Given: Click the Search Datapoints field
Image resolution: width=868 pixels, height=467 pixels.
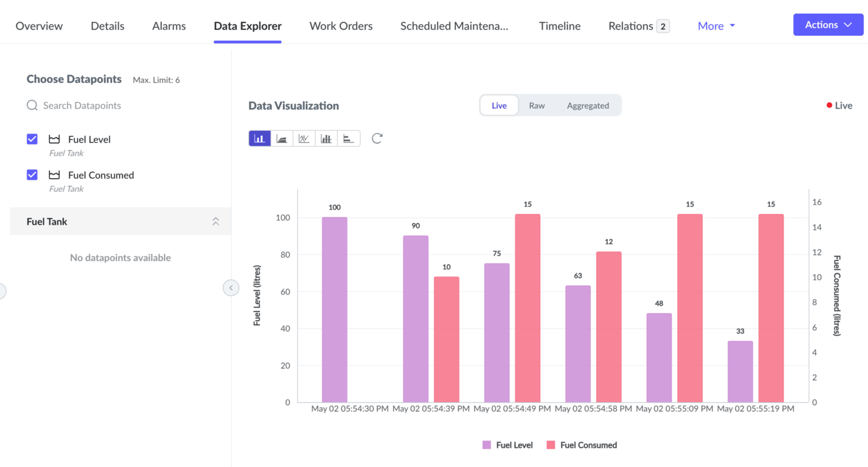Looking at the screenshot, I should click(82, 105).
